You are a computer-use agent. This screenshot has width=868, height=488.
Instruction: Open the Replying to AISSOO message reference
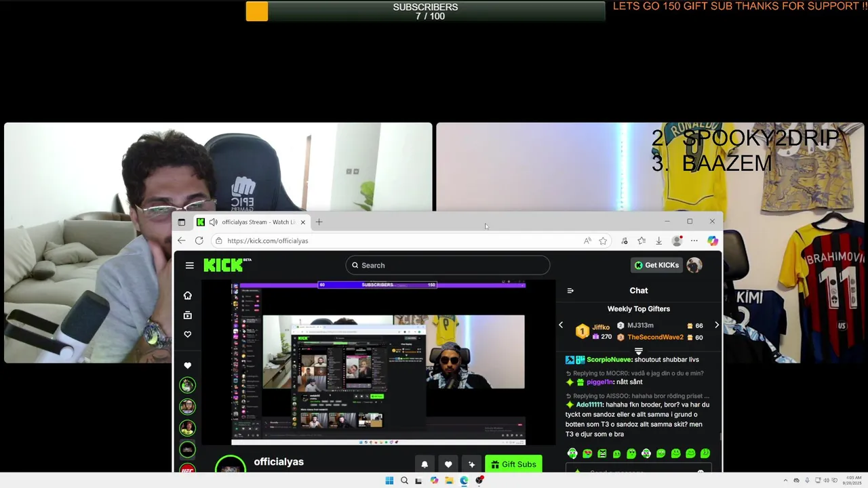click(637, 396)
